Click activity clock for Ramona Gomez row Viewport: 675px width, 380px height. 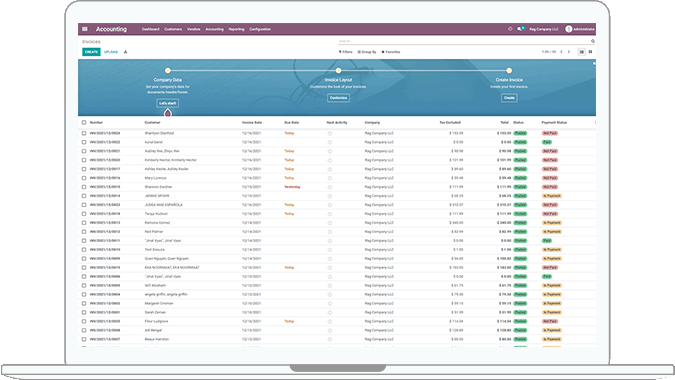[x=330, y=223]
